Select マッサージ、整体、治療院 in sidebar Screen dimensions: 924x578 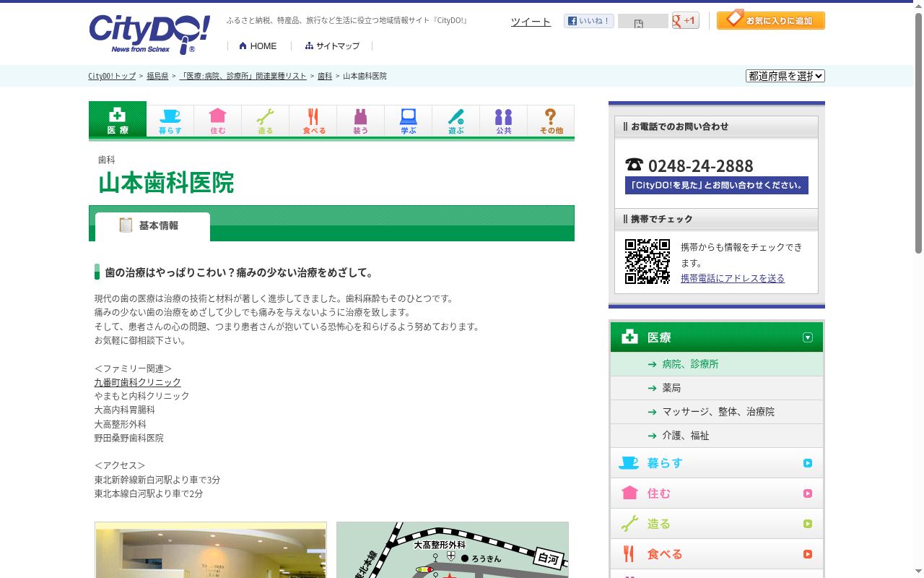click(717, 412)
